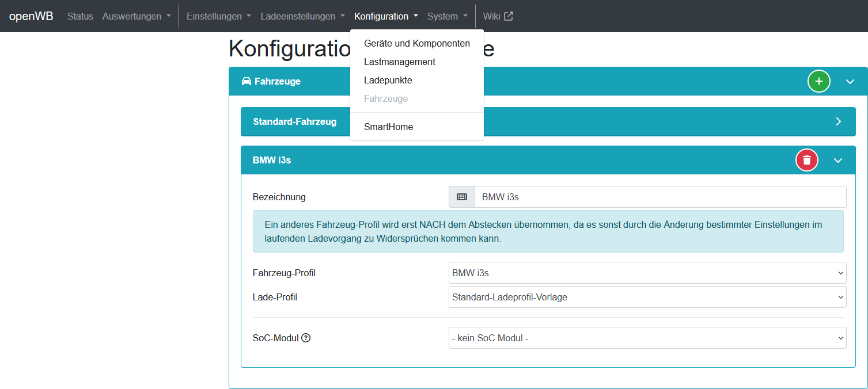
Task: Open SmartHome from the Konfiguration menu
Action: coord(388,127)
